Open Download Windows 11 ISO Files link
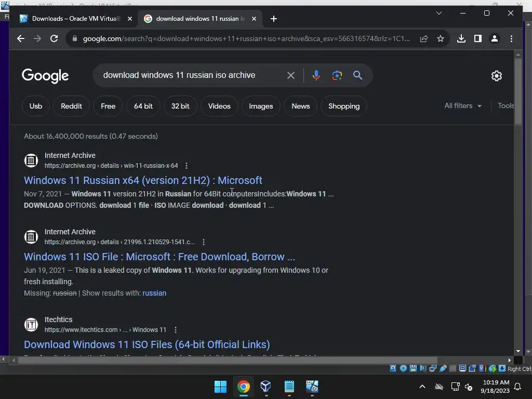This screenshot has width=532, height=399. (147, 345)
